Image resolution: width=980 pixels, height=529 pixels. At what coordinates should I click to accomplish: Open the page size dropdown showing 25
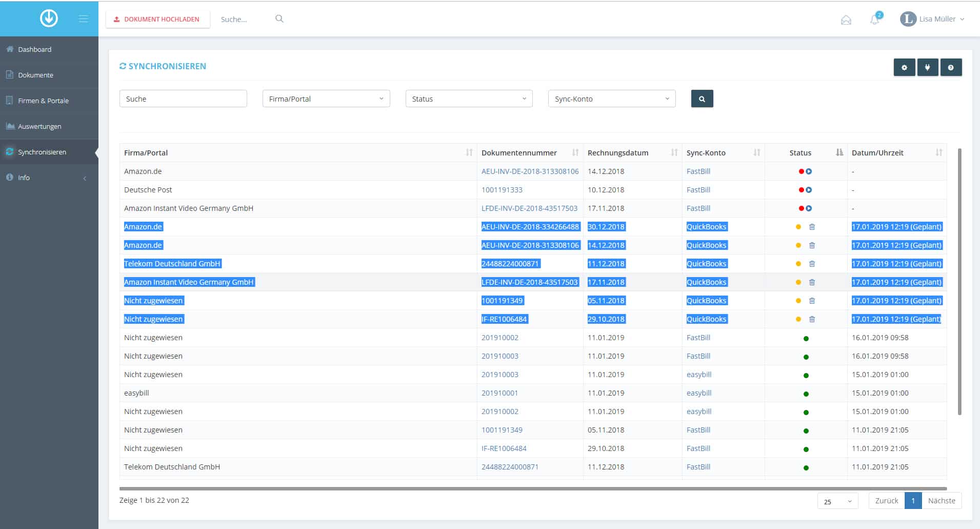(837, 501)
